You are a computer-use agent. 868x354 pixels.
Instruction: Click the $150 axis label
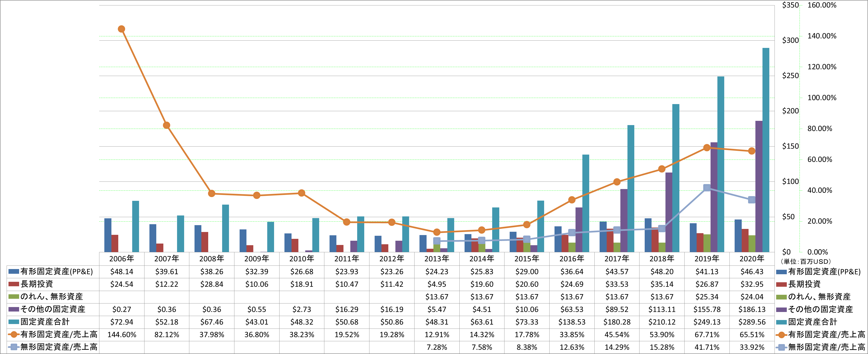(x=790, y=146)
